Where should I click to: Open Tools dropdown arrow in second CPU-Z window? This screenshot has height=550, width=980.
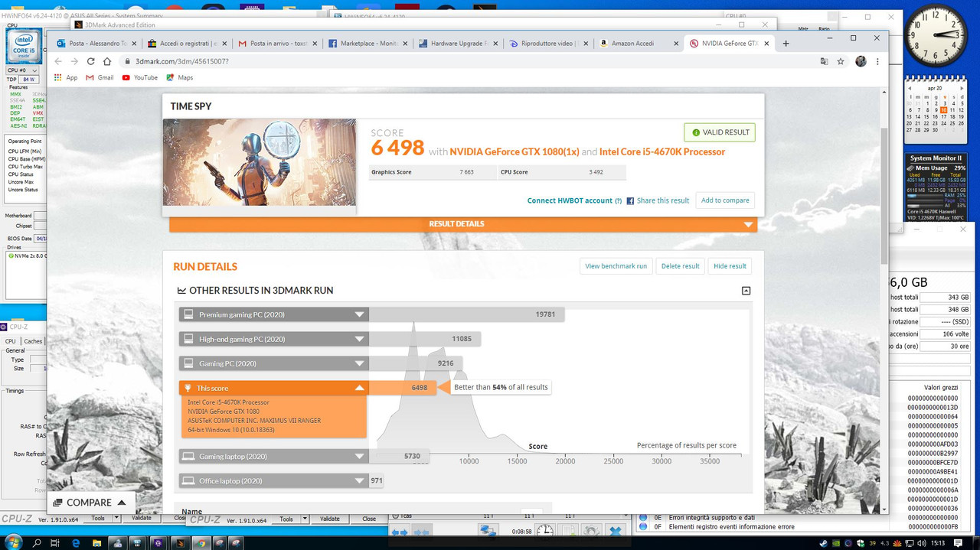tap(305, 519)
